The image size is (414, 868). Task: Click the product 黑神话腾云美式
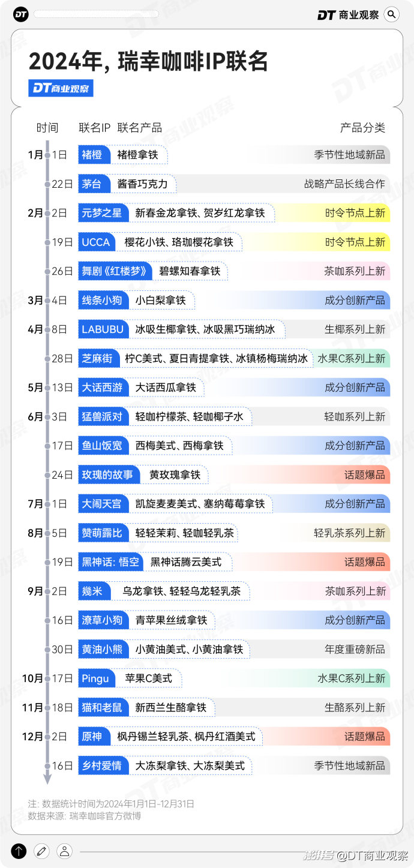(x=186, y=562)
